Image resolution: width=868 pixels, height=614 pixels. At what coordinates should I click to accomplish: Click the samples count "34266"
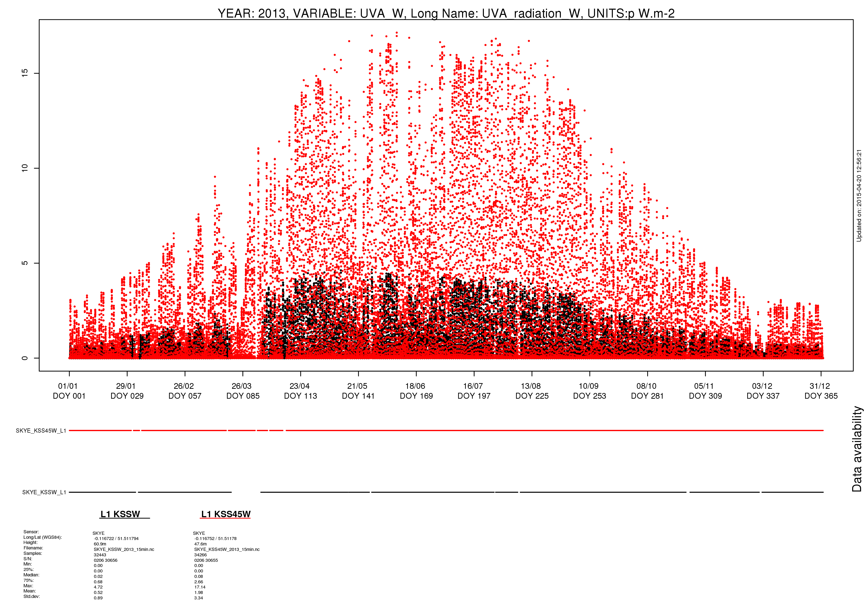201,555
